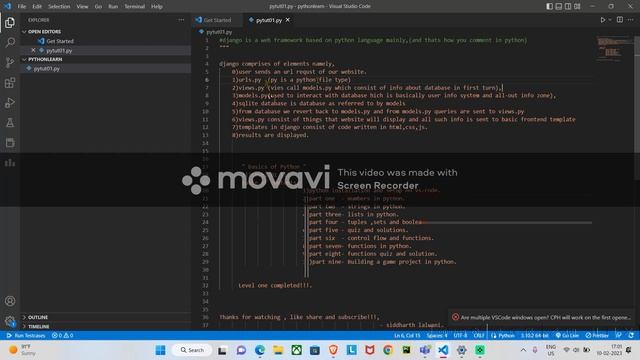Open the Explorer view in activity bar
The height and width of the screenshot is (360, 640).
pyautogui.click(x=10, y=23)
